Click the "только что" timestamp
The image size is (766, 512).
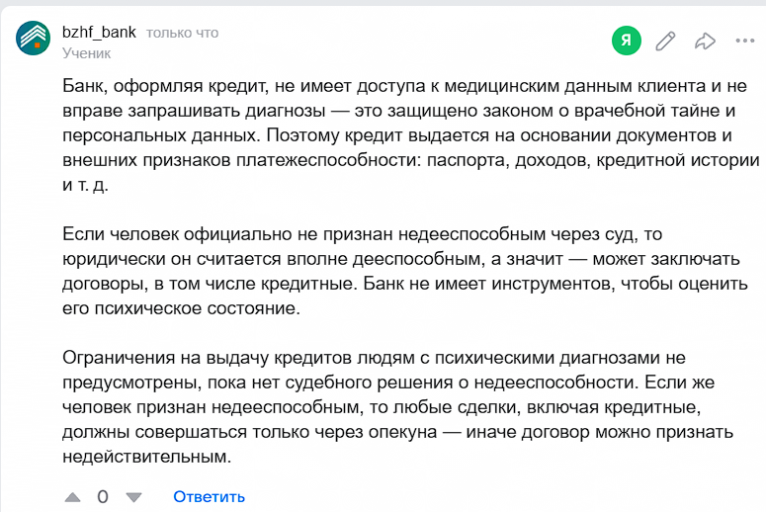coord(182,33)
